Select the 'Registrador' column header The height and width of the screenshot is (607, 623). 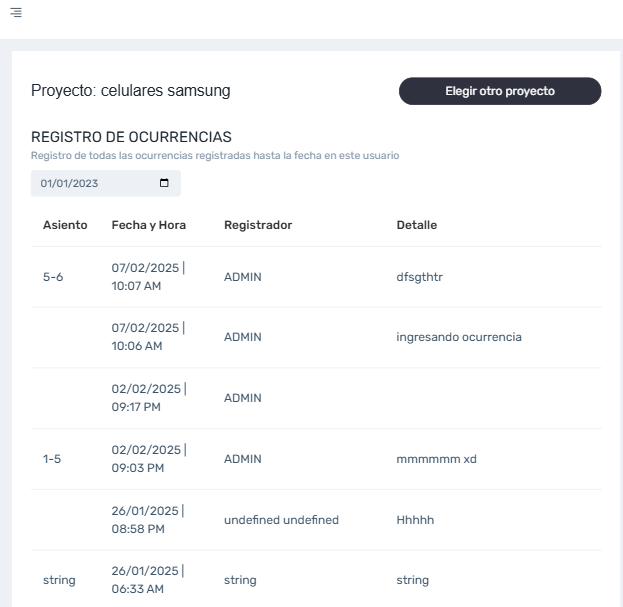[x=258, y=225]
